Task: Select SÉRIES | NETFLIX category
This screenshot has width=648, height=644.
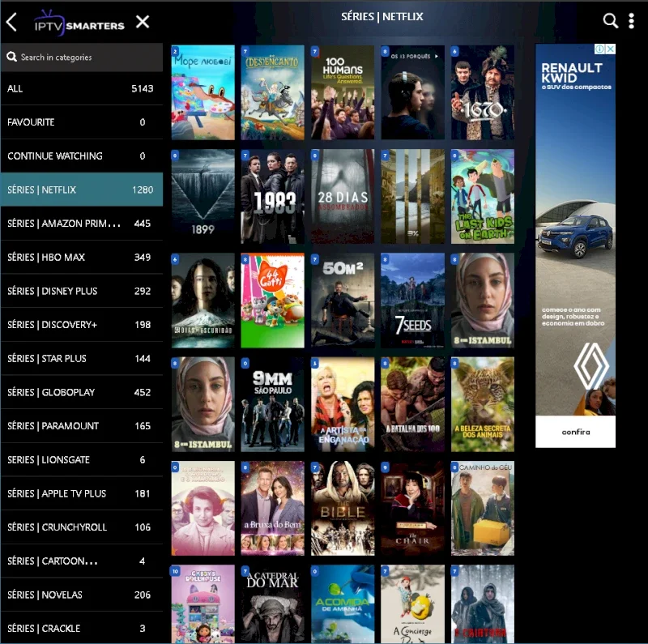Action: 82,190
